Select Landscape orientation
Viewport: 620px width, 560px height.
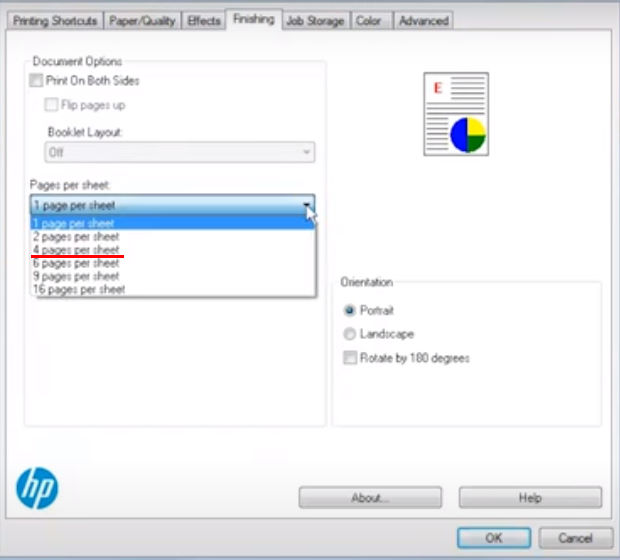pos(349,334)
